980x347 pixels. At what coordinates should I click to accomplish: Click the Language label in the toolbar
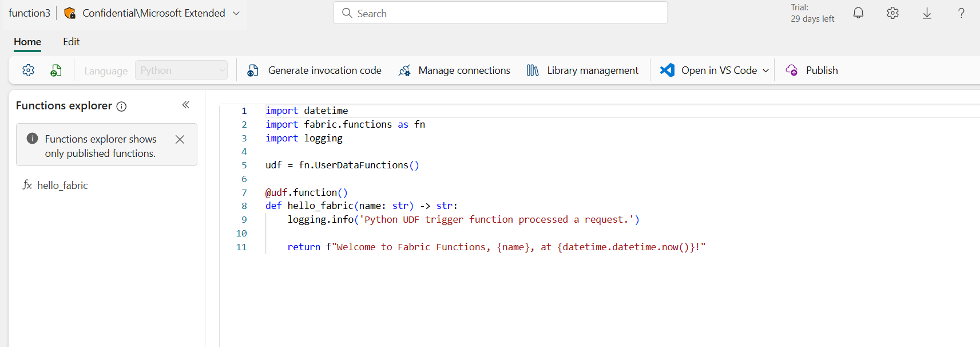[106, 71]
